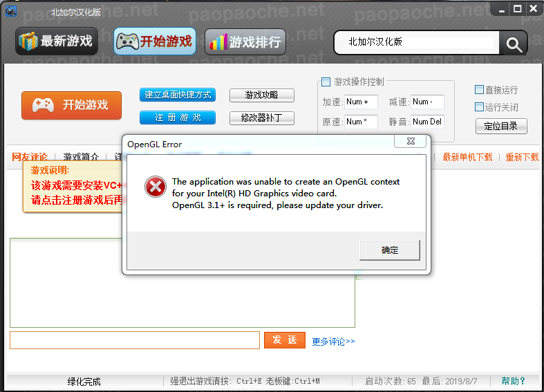Open the 最新游戏 tab
This screenshot has width=544, height=392.
click(57, 41)
